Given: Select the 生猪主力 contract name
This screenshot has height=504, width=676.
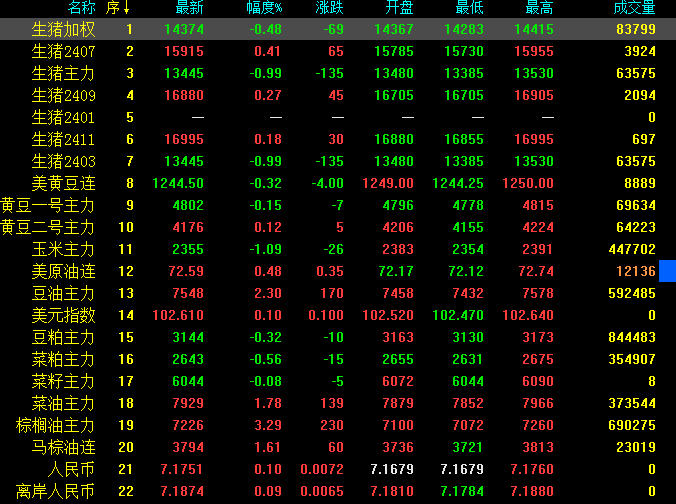Looking at the screenshot, I should point(63,73).
